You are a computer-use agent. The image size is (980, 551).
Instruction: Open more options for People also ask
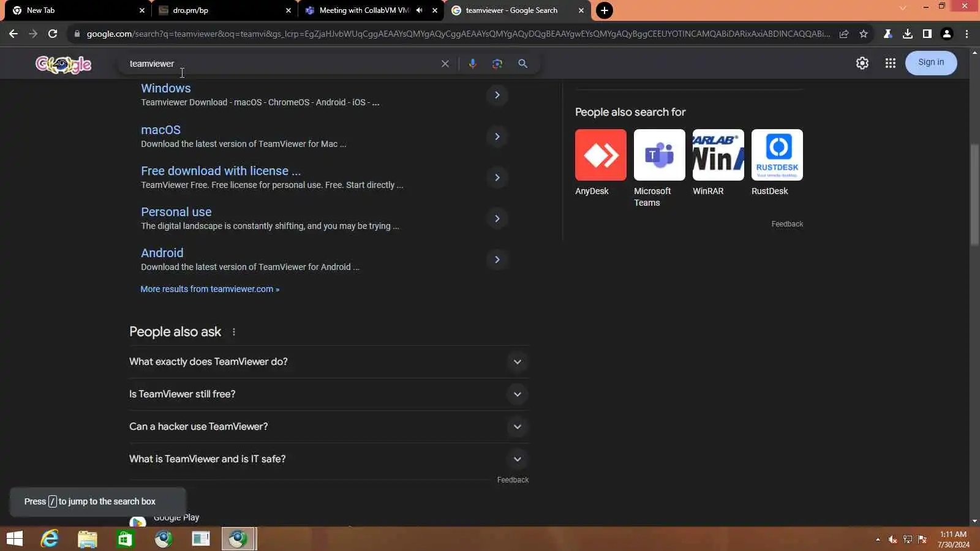[x=234, y=332]
